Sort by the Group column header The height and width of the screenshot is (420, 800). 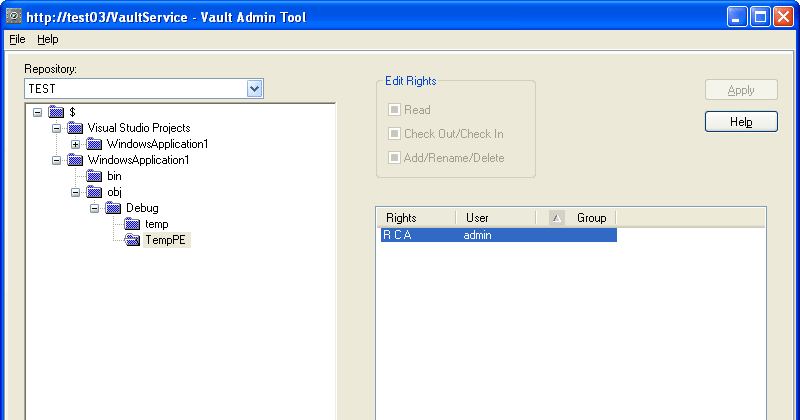(591, 218)
